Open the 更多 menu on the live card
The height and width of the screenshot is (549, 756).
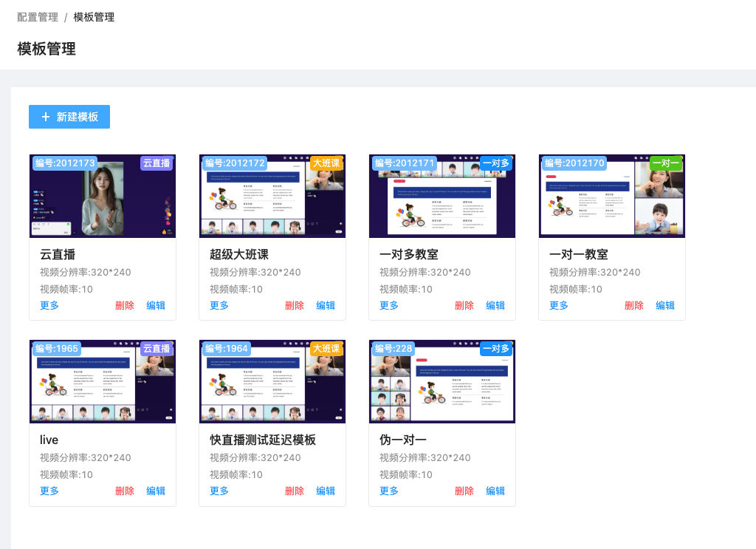point(48,491)
